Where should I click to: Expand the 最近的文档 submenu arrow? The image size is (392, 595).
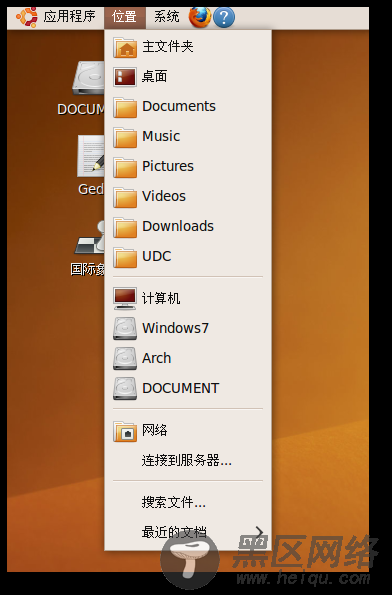tap(260, 532)
